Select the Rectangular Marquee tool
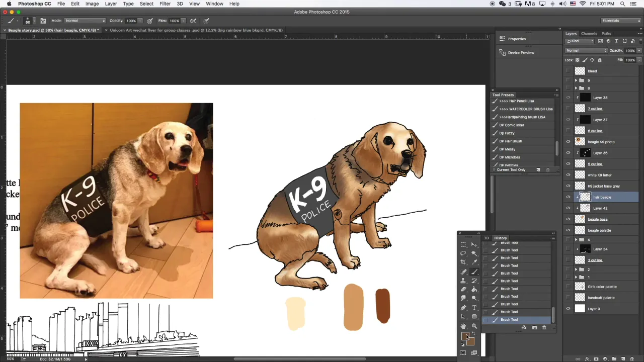644x362 pixels. (x=463, y=244)
